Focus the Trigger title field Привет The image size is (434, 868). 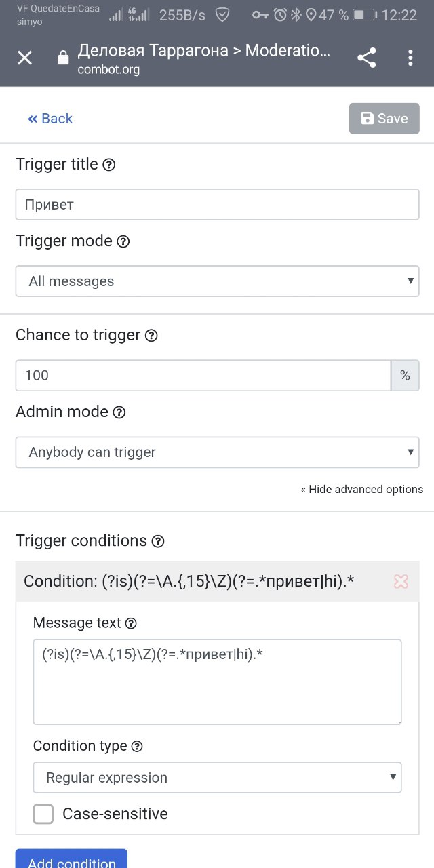click(217, 204)
